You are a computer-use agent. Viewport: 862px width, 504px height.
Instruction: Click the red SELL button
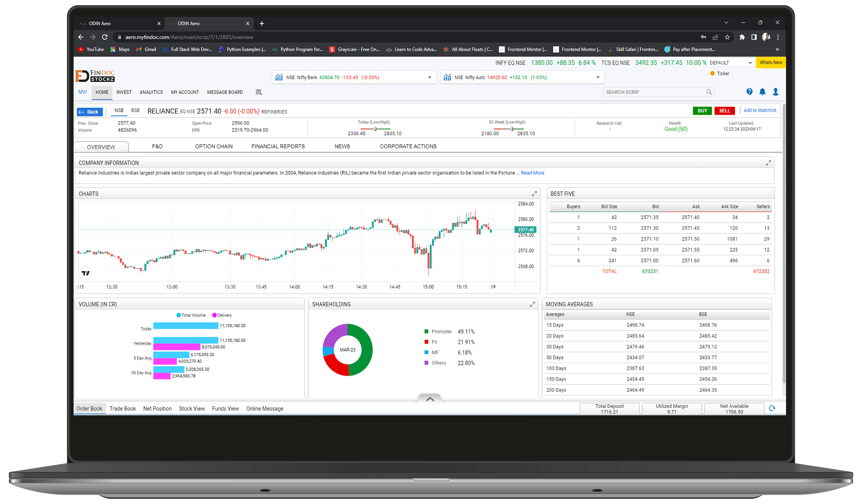coord(725,111)
